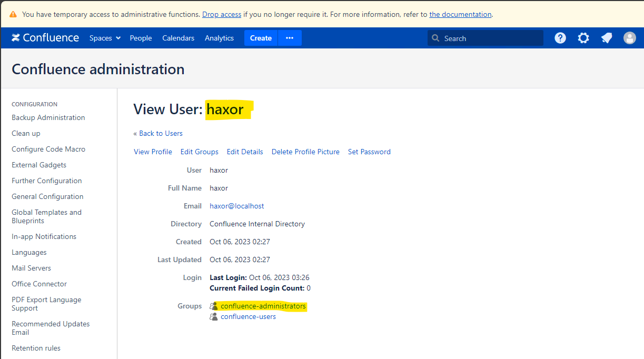Open the create more options ellipsis
The height and width of the screenshot is (359, 644).
coord(290,38)
